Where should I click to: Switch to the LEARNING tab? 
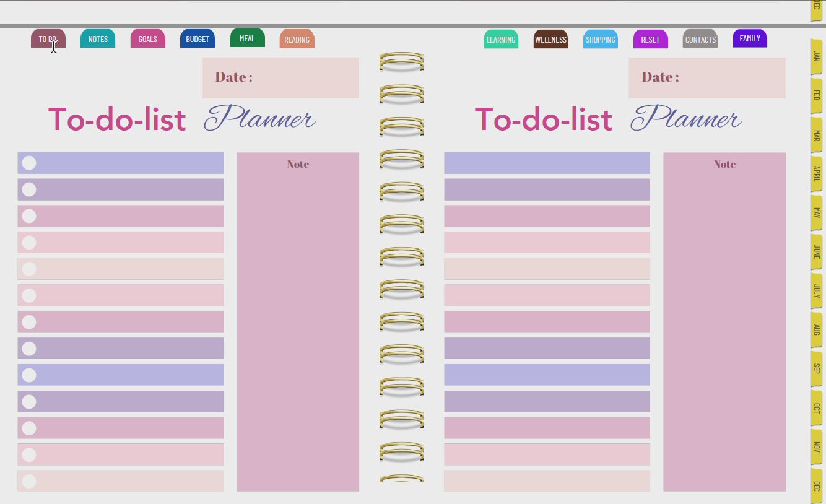click(501, 40)
